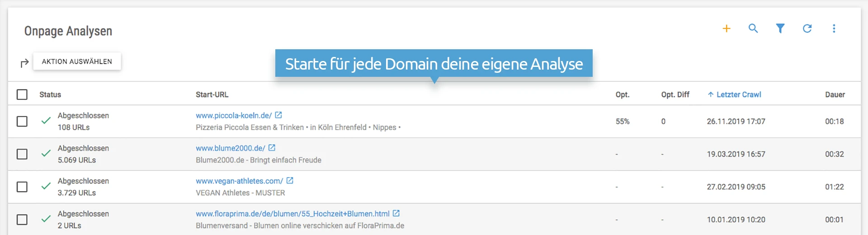The image size is (868, 235).
Task: Open search with the magnifier icon
Action: [x=753, y=28]
